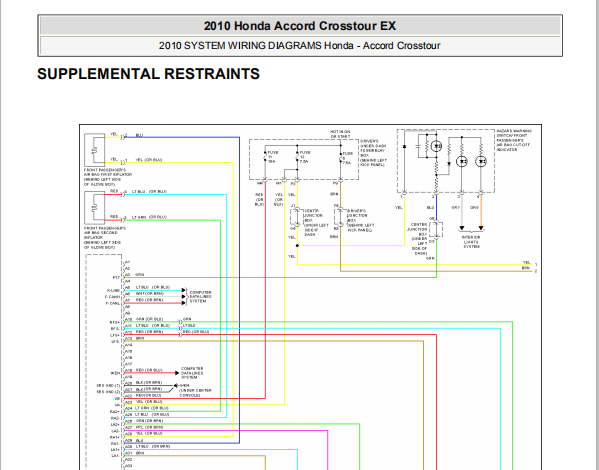Click the '2010 Honda Accord Crosstour EX' title
599x470 pixels.
(300, 26)
